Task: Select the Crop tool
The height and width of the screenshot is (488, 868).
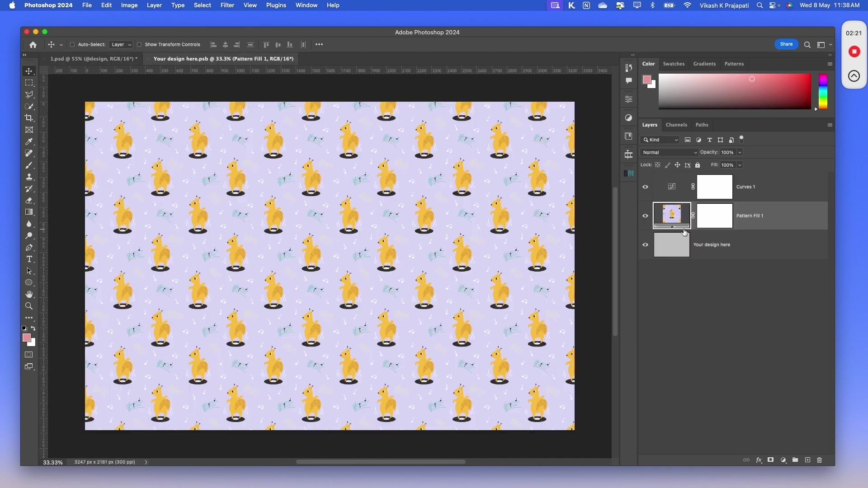Action: 29,118
